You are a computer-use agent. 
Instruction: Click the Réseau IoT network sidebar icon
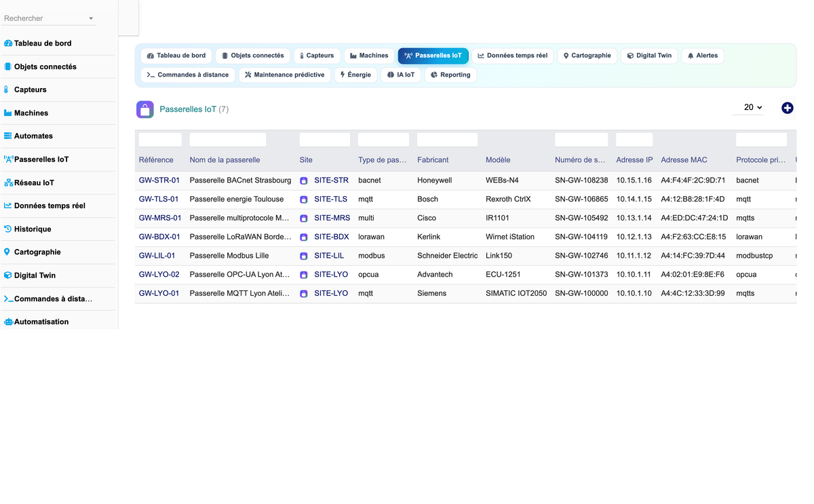pyautogui.click(x=9, y=182)
